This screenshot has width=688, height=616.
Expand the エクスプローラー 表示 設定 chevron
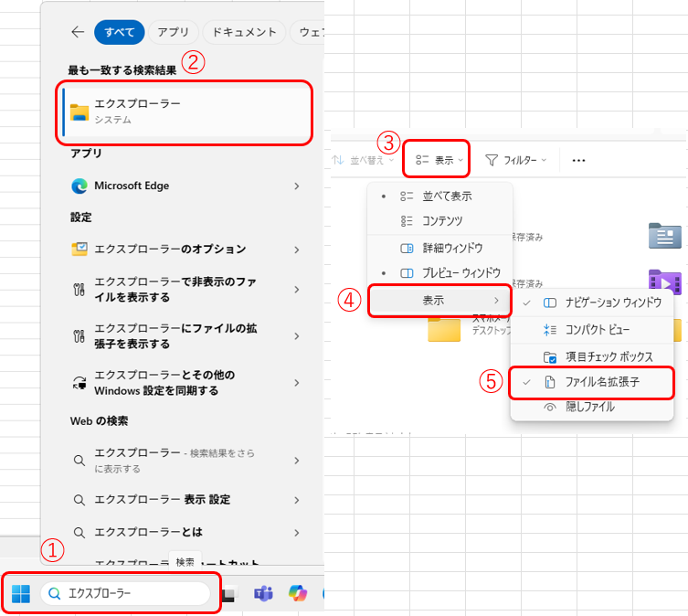[x=297, y=500]
